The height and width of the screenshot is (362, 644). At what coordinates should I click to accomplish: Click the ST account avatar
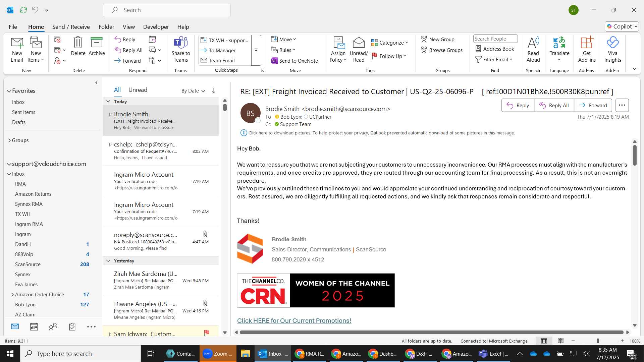click(x=574, y=10)
